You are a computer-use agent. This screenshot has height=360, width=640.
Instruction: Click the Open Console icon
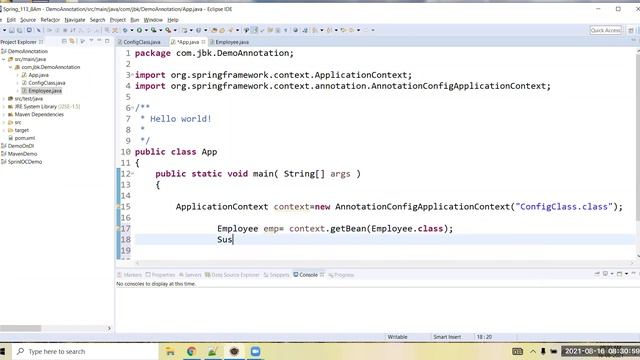pos(619,273)
